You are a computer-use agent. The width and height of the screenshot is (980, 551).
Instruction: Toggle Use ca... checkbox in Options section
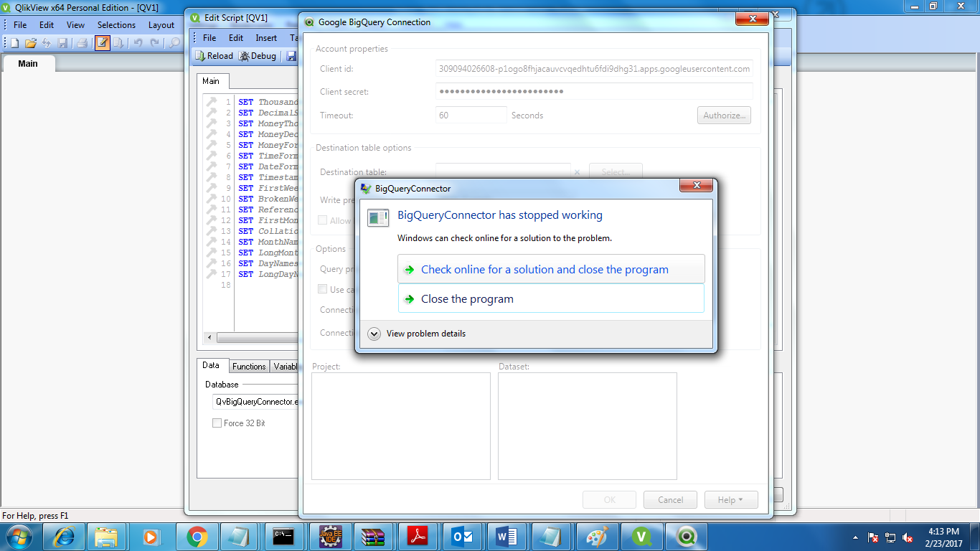click(x=323, y=289)
